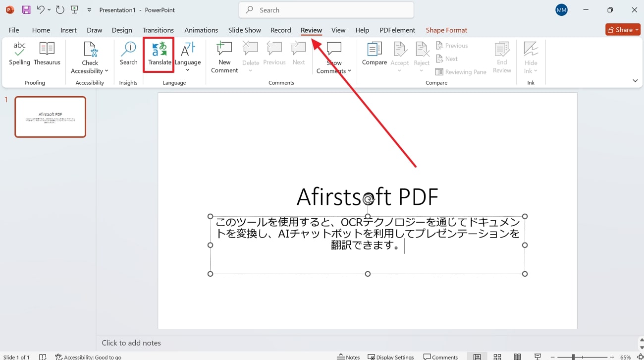Switch to the Animations tab
The height and width of the screenshot is (360, 644).
tap(201, 30)
